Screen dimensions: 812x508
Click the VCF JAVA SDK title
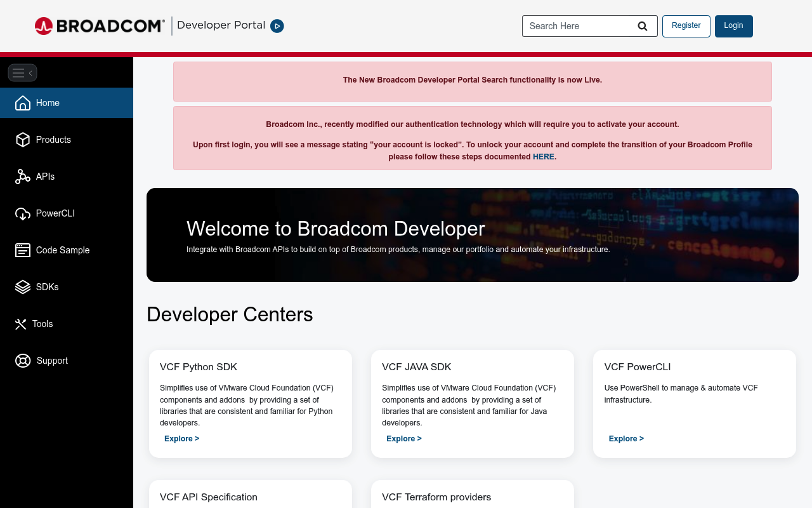click(x=417, y=367)
